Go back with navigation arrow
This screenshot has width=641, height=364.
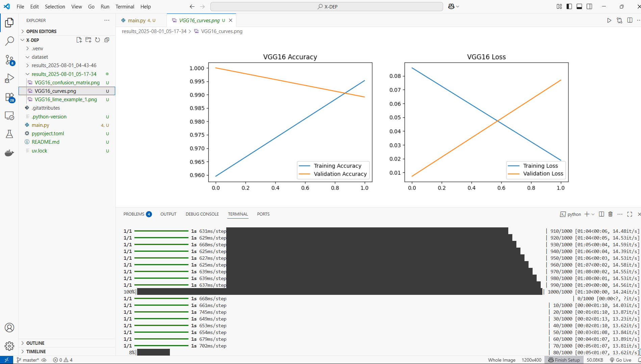coord(192,6)
